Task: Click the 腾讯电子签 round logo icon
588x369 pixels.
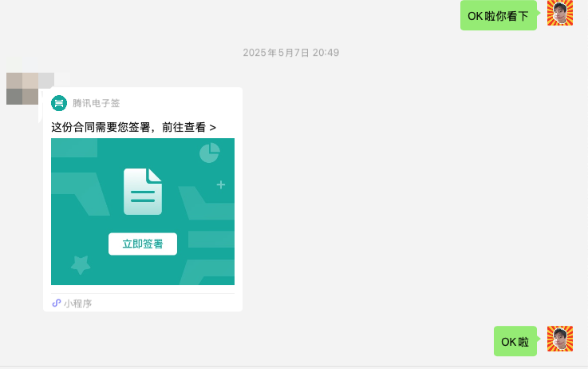Action: click(59, 103)
